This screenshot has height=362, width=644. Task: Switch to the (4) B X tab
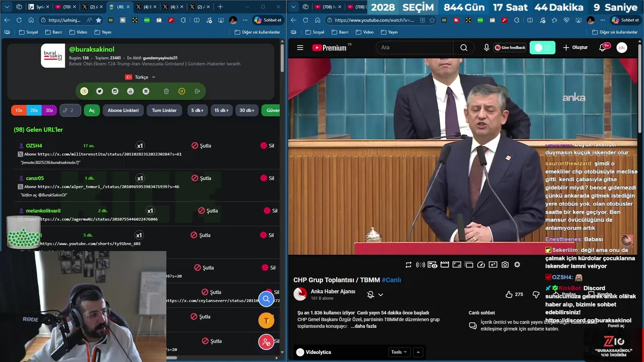[146, 7]
